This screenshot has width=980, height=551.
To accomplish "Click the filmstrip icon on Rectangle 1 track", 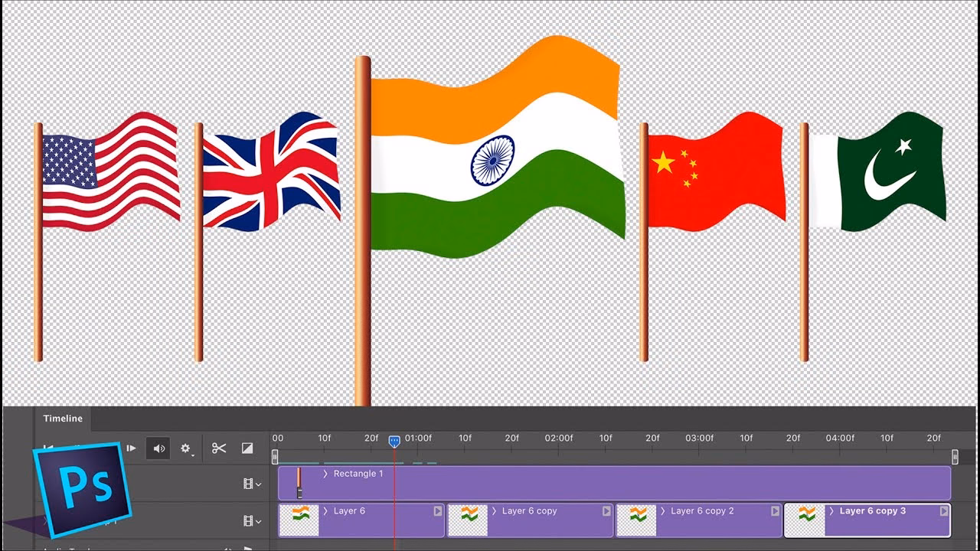I will click(250, 484).
